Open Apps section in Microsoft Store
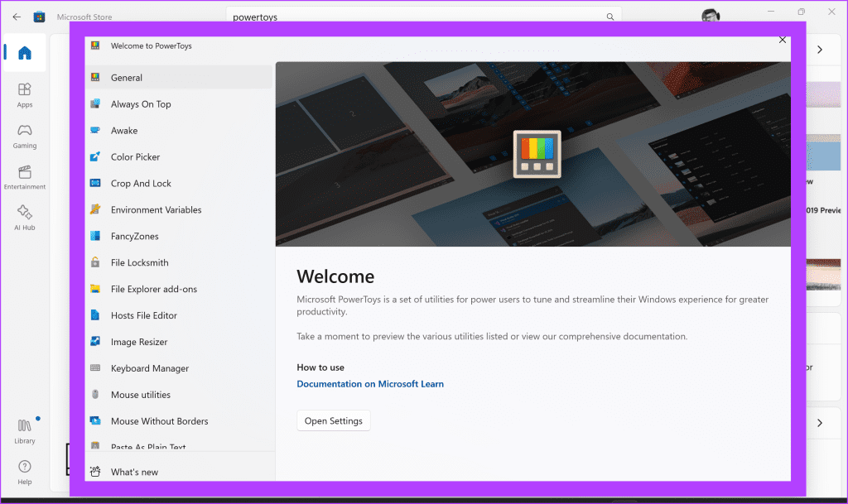The height and width of the screenshot is (504, 848). click(25, 95)
